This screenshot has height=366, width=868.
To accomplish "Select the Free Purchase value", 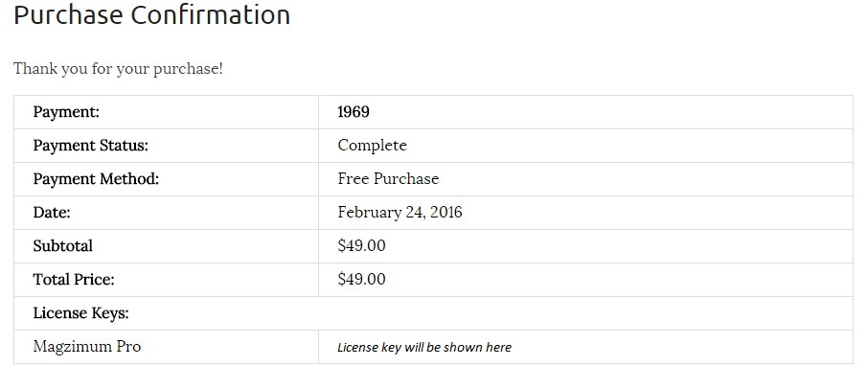I will pos(388,179).
